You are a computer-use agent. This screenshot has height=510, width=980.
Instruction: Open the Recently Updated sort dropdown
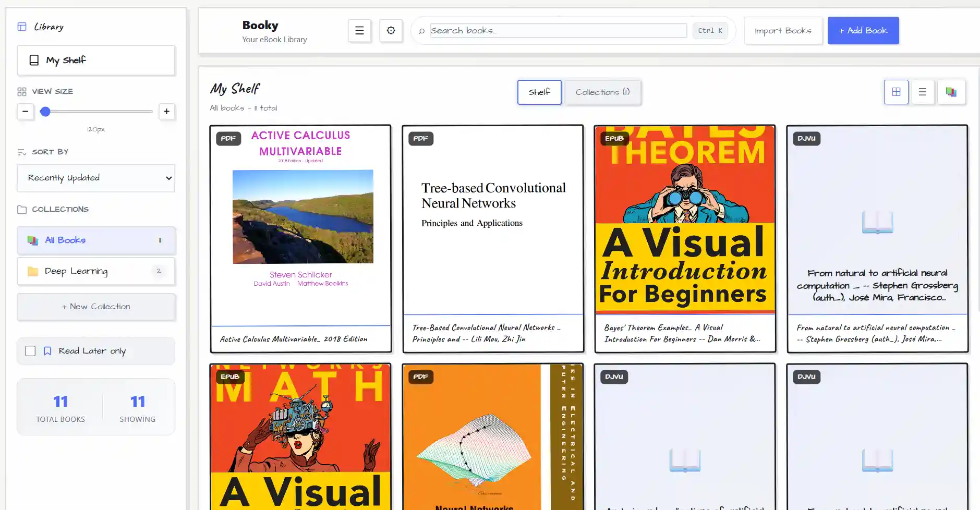tap(96, 178)
